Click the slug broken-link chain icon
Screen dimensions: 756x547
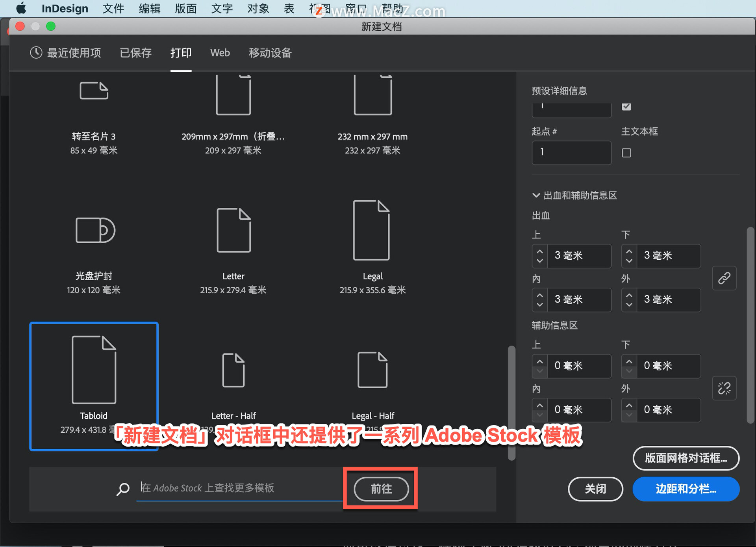724,388
